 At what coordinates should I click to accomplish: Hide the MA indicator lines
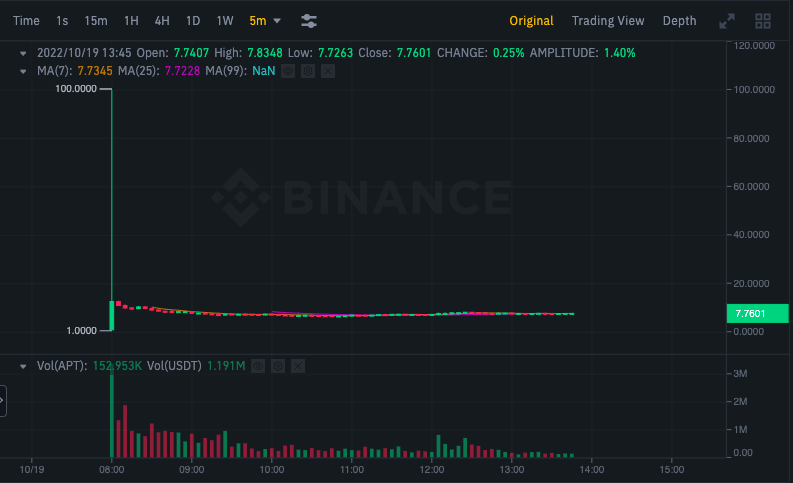pyautogui.click(x=289, y=71)
